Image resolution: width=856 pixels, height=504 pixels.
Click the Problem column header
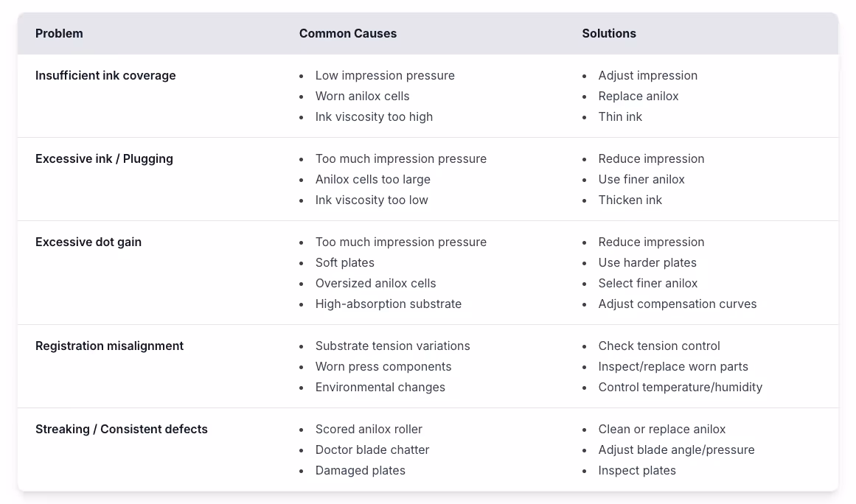[x=59, y=34]
